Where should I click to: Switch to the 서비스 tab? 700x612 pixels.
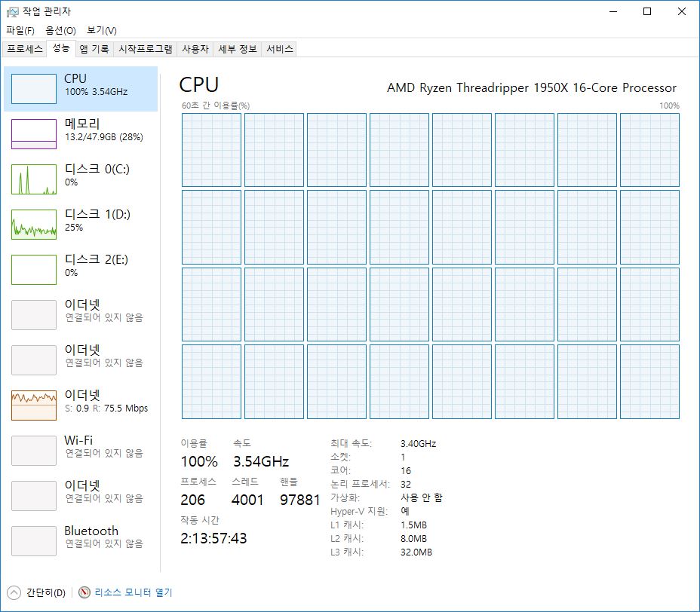280,49
